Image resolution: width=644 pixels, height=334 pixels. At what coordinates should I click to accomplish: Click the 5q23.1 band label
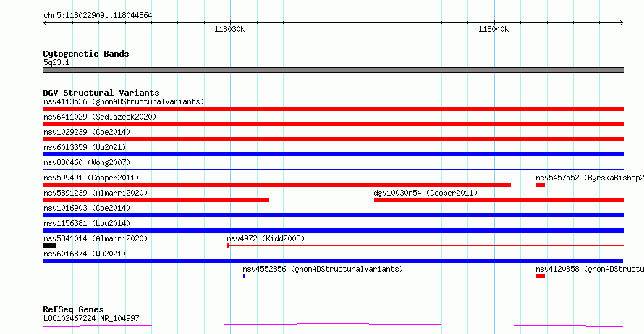pyautogui.click(x=55, y=62)
